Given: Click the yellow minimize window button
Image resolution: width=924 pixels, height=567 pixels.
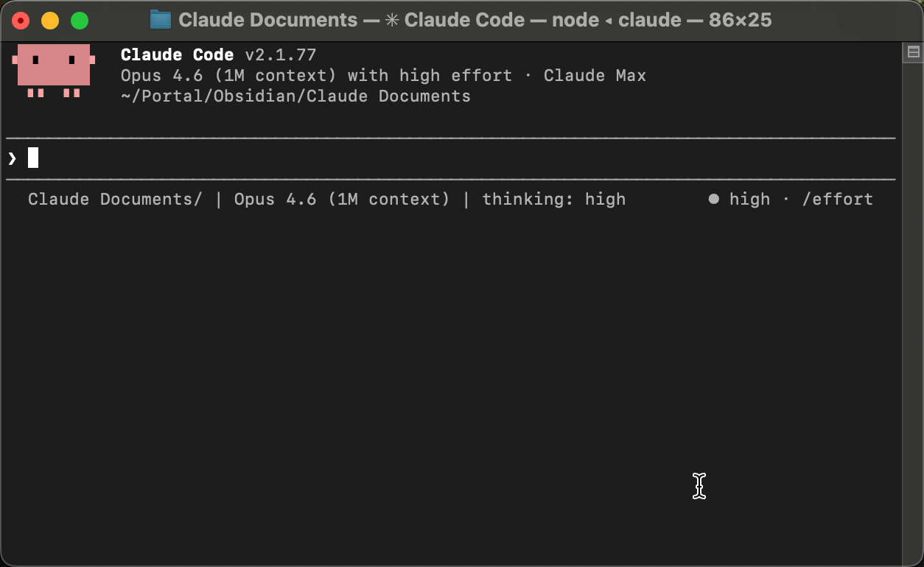Looking at the screenshot, I should pos(50,21).
